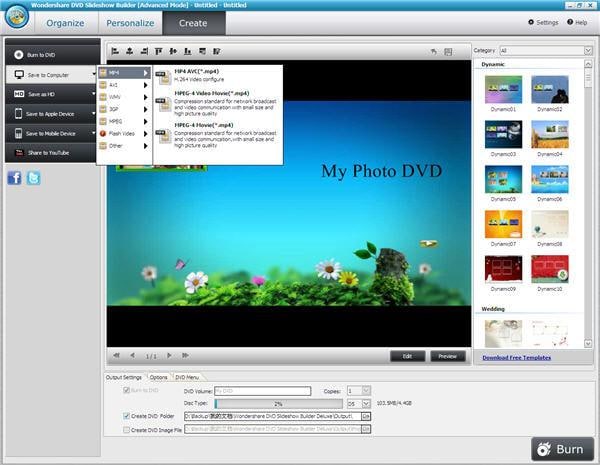This screenshot has width=600, height=465.
Task: Click the DVD Volume input field
Action: (262, 391)
